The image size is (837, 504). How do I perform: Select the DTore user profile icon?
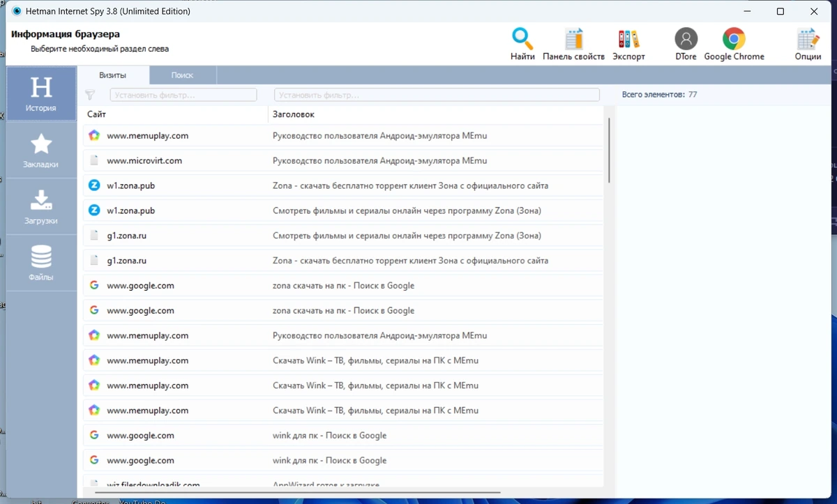click(x=686, y=38)
